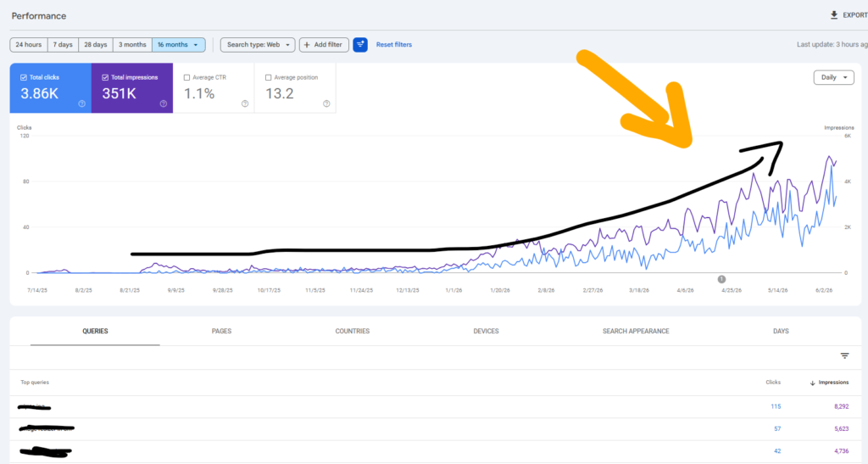Click the 115 clicks value
The width and height of the screenshot is (868, 464).
[x=776, y=406]
